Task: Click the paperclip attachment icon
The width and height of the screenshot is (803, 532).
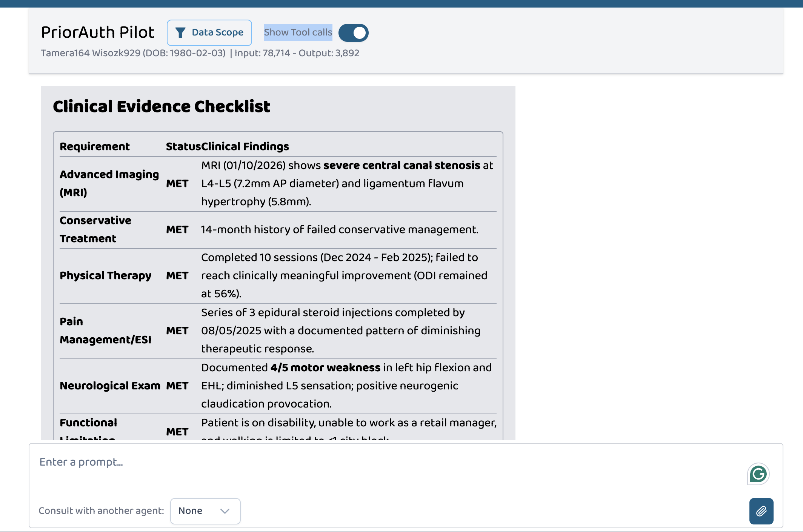Action: [x=761, y=511]
